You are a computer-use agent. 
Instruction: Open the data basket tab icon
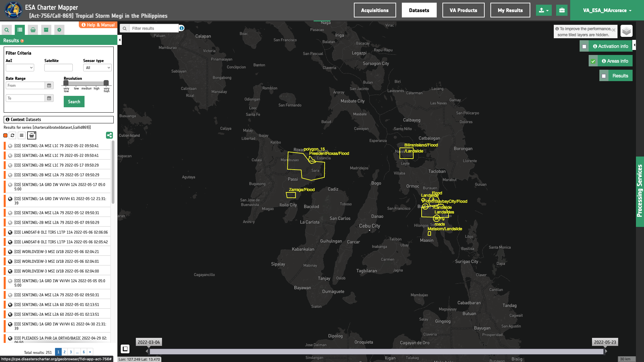click(x=33, y=30)
